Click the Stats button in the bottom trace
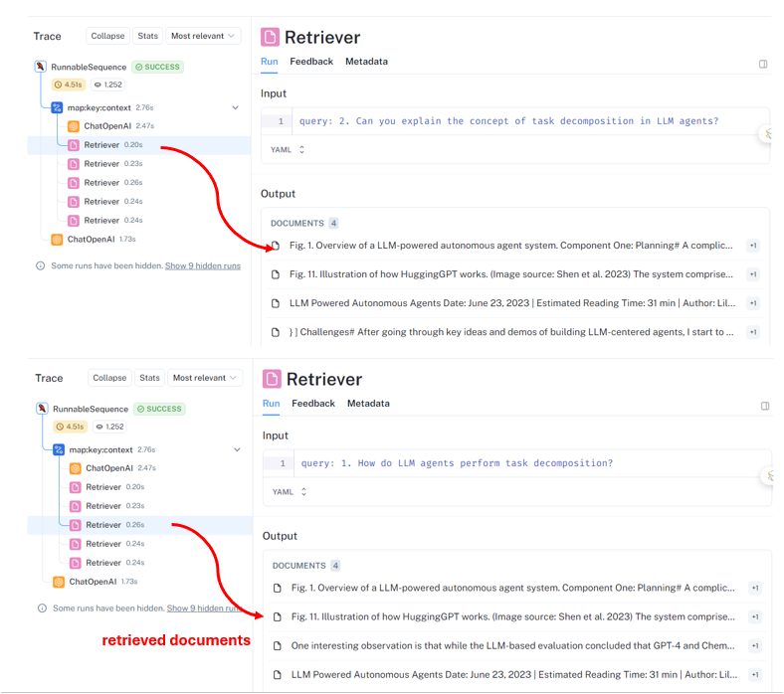Screen dimensions: 784x694 click(x=150, y=378)
